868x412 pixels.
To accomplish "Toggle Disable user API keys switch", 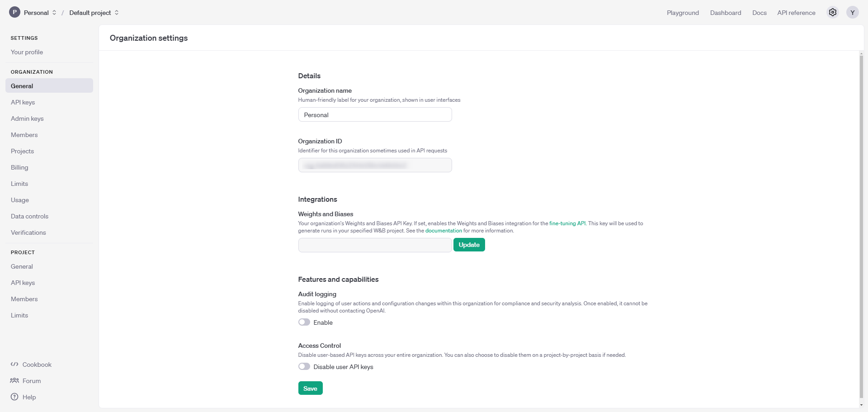I will [x=304, y=367].
